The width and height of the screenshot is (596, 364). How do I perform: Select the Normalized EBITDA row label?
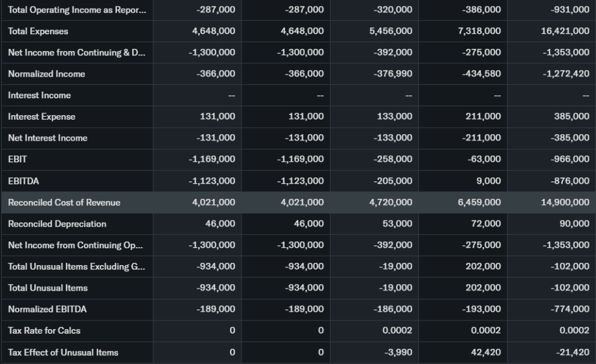(x=47, y=309)
